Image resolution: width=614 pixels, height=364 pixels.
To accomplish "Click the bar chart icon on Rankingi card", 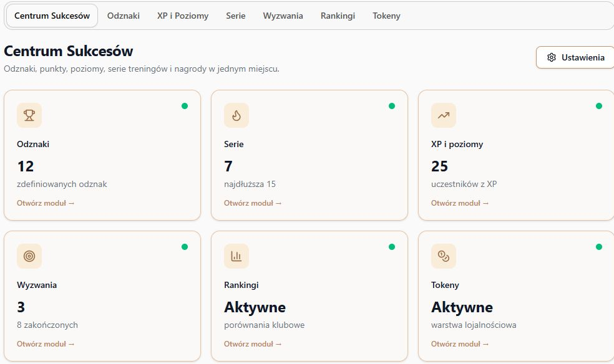I will pyautogui.click(x=236, y=256).
